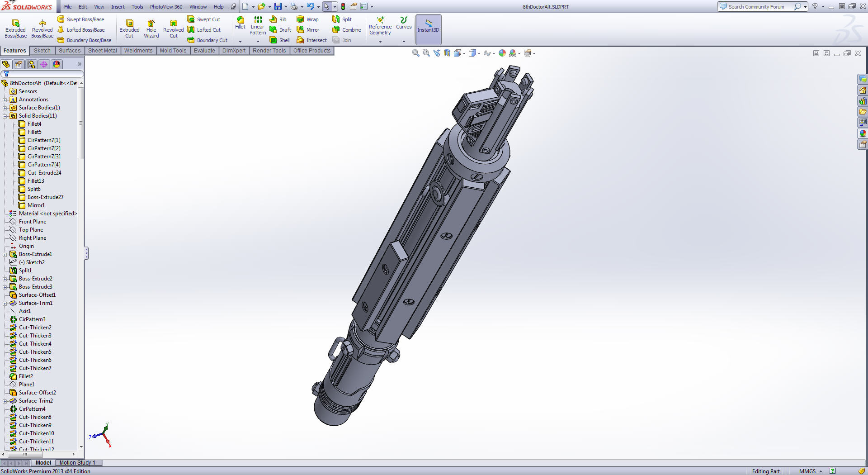This screenshot has width=868, height=475.
Task: Open the Linear Pattern dropdown arrow
Action: (258, 42)
